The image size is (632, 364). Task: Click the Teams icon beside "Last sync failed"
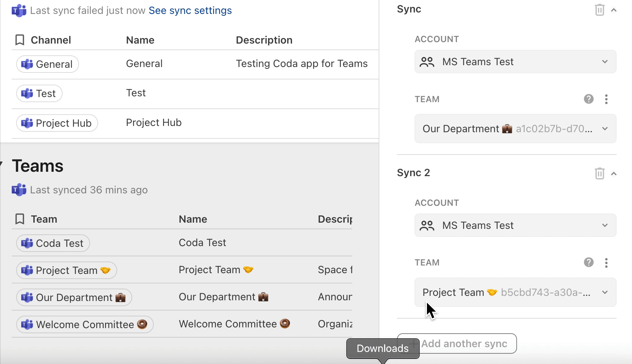click(x=18, y=10)
